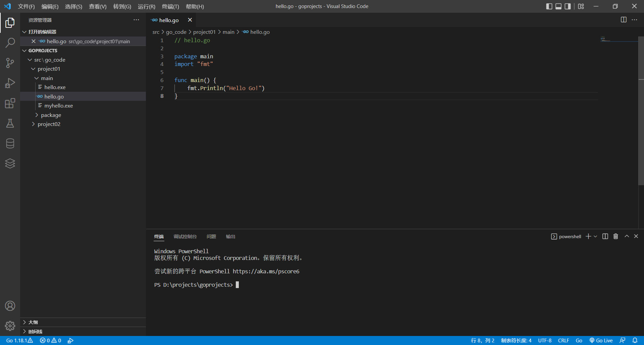This screenshot has height=345, width=644.
Task: Open the 编辑(E) menu
Action: [x=50, y=6]
